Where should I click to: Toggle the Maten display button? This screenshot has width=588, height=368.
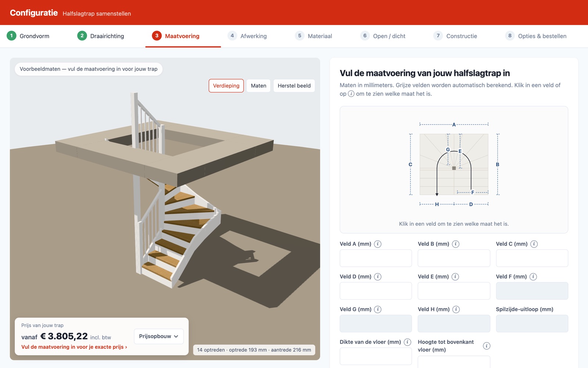coord(258,86)
